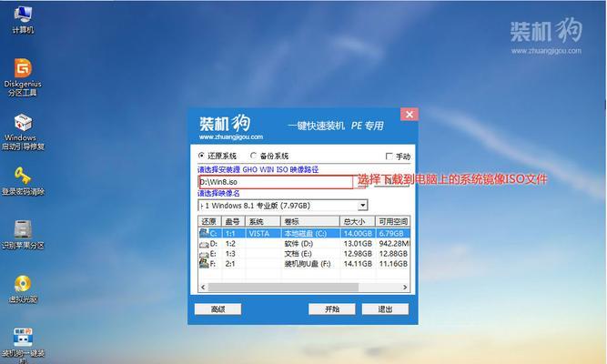Click the 退出 button
Image resolution: width=607 pixels, height=364 pixels.
click(x=385, y=309)
